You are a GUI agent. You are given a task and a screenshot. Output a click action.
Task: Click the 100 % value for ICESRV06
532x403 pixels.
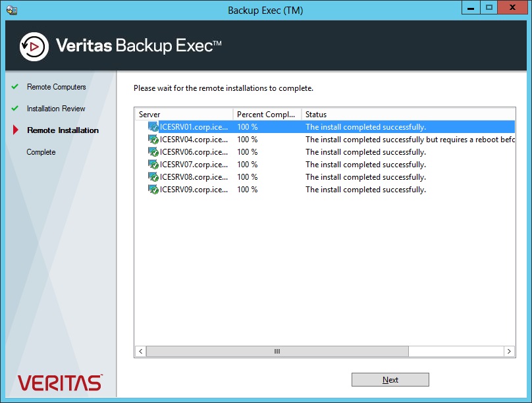tap(248, 152)
